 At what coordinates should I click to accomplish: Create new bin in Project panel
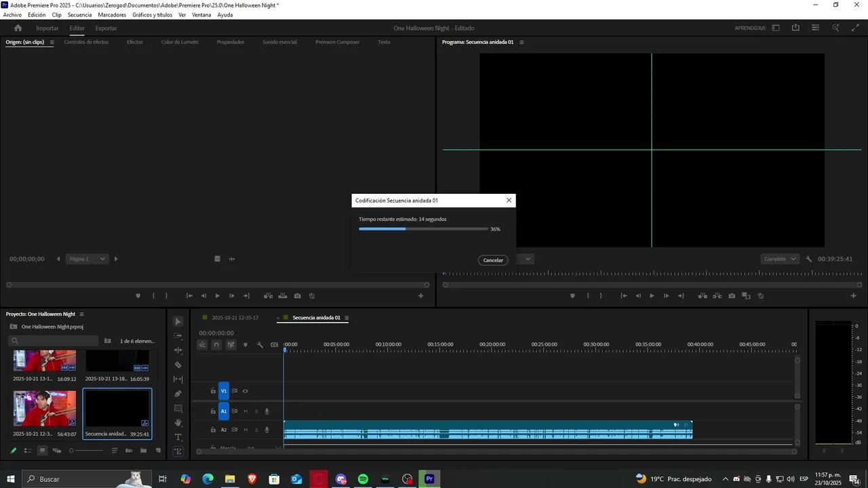point(143,451)
